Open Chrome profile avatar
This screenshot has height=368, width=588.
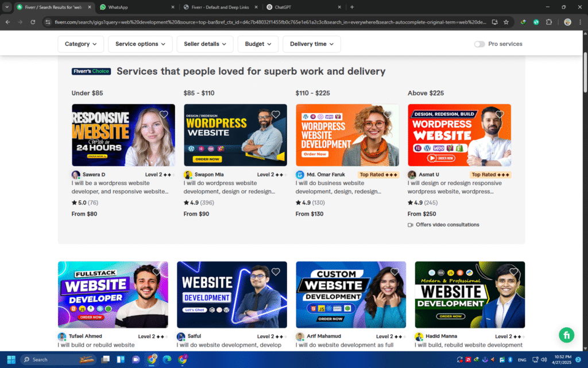pyautogui.click(x=567, y=22)
